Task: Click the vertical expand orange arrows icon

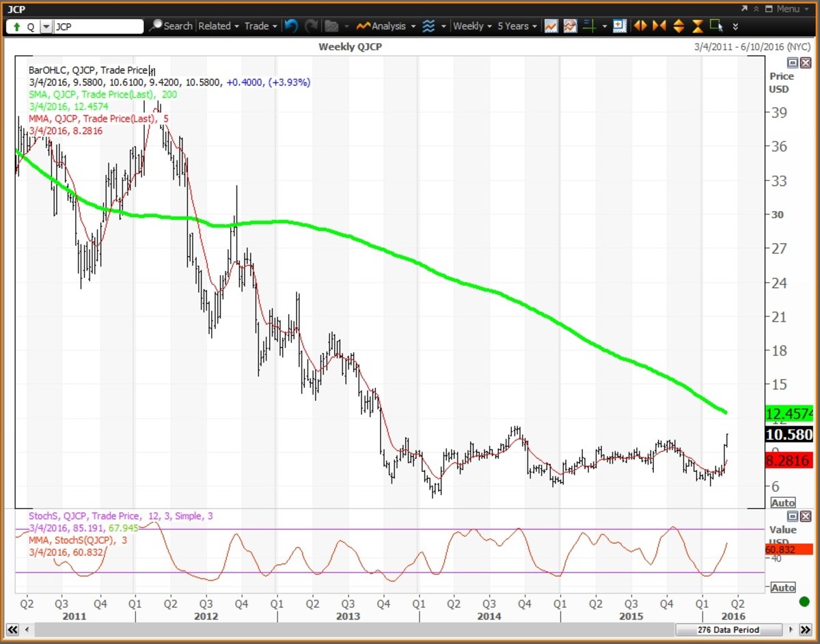Action: pos(679,26)
